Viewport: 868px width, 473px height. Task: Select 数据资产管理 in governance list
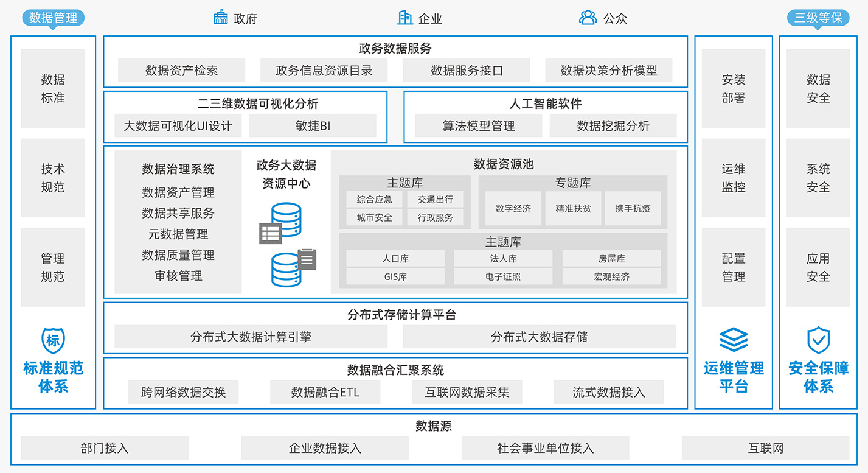click(178, 192)
